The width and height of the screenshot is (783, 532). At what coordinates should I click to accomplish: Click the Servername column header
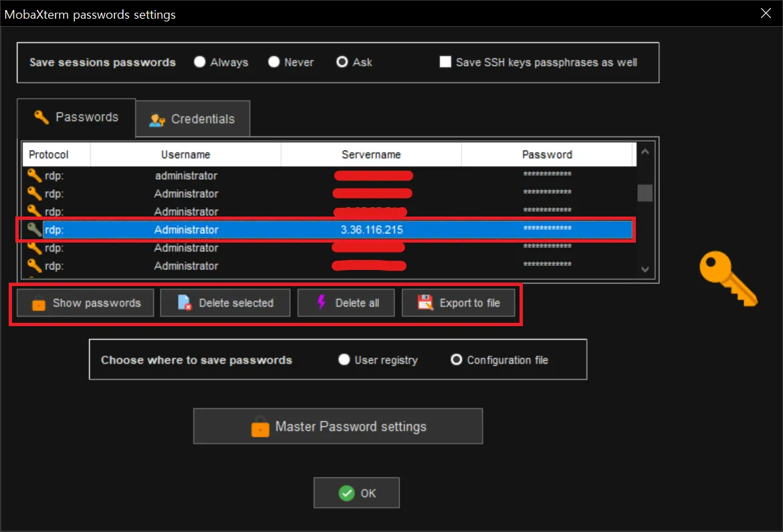click(x=371, y=154)
